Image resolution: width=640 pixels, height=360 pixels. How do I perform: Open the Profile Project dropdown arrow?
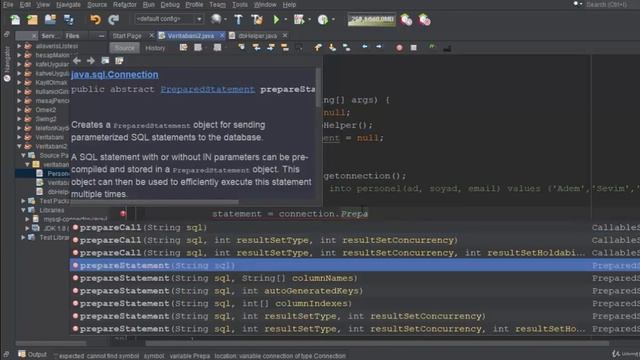[333, 20]
